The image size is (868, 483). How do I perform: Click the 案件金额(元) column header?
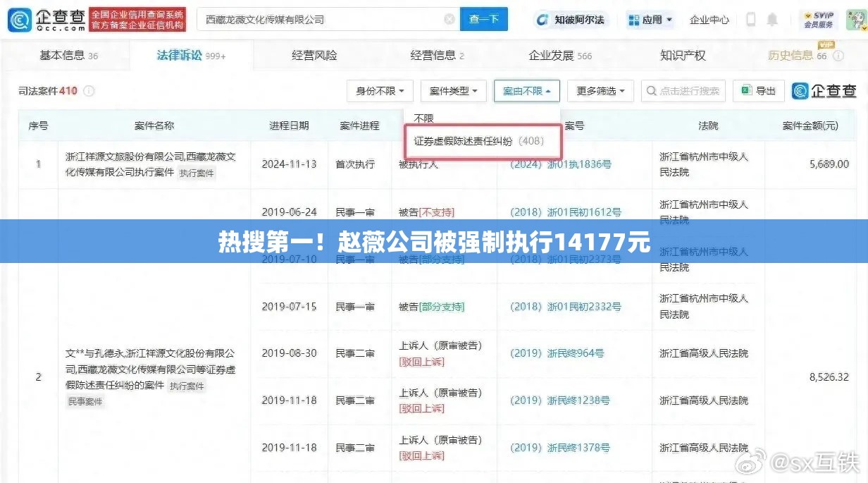click(810, 126)
